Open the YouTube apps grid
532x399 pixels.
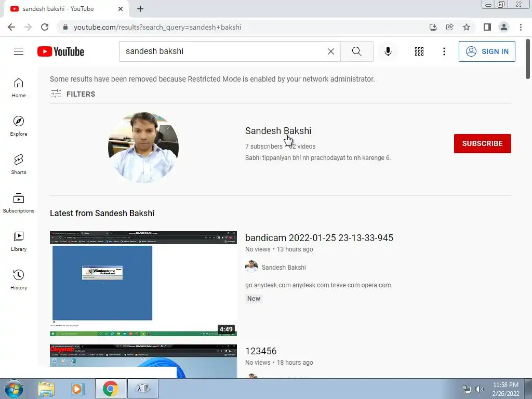419,51
